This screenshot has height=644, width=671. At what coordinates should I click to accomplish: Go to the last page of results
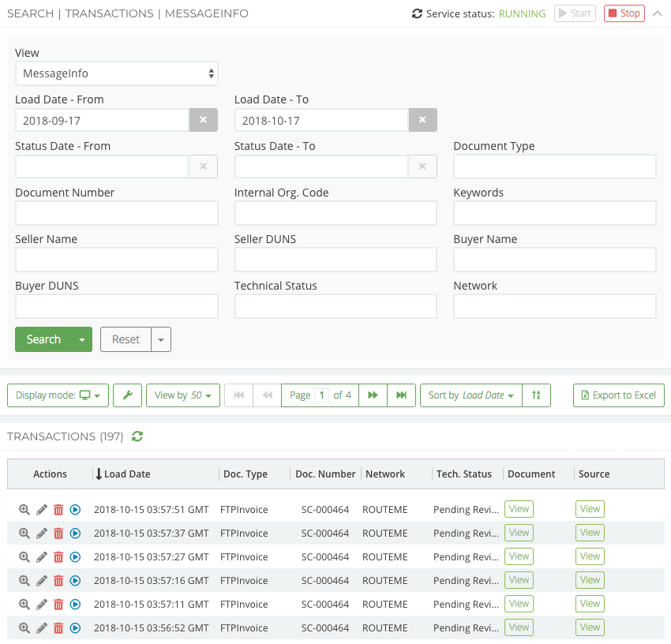(x=401, y=395)
